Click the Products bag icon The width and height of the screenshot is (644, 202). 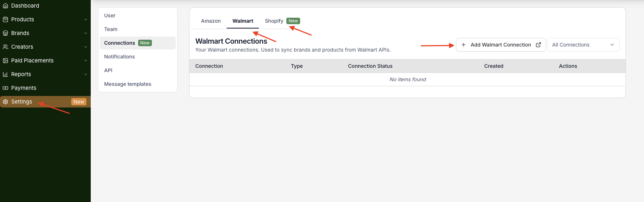(5, 19)
